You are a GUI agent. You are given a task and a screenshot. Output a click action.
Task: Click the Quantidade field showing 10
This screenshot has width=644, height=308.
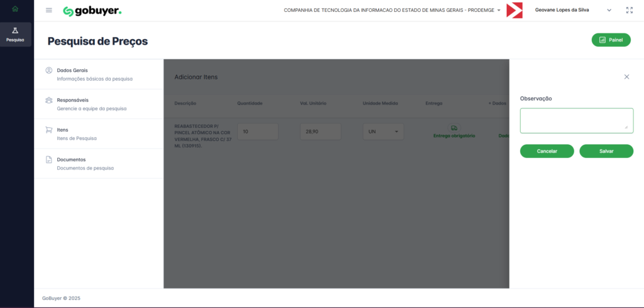point(258,132)
